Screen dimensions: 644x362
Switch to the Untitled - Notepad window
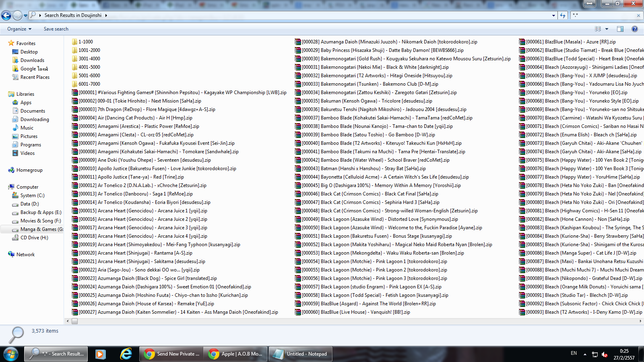[x=301, y=354]
